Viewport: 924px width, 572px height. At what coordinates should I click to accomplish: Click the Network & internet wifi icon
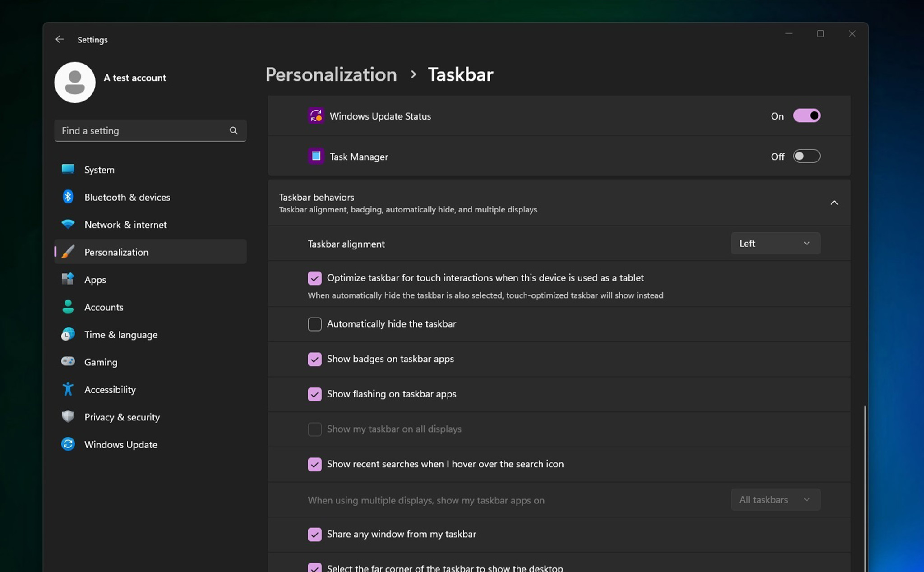(x=68, y=225)
